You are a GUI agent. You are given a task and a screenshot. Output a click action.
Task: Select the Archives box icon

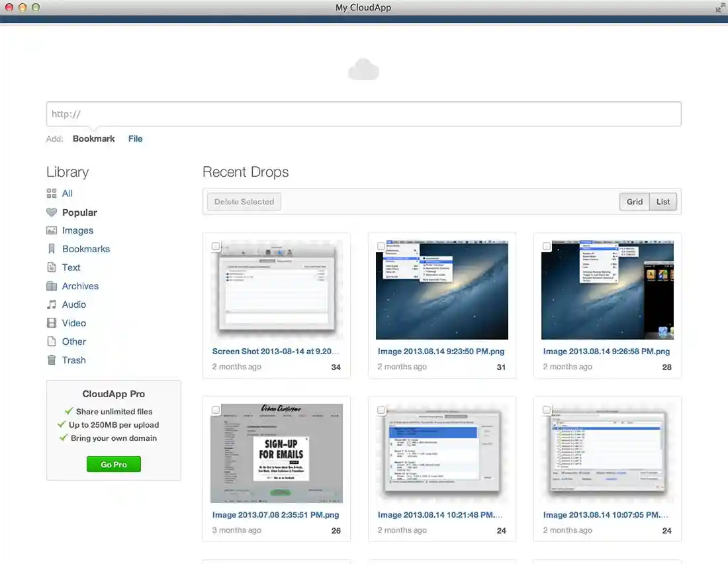(x=50, y=286)
